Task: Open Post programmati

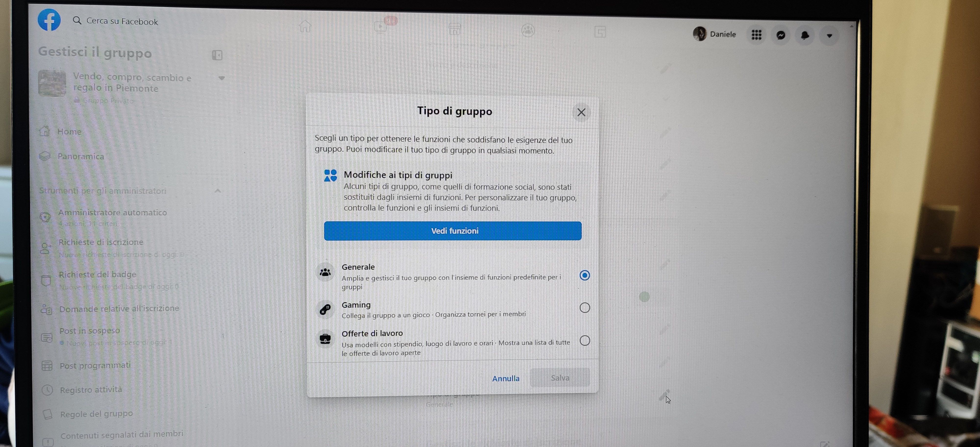Action: tap(95, 366)
